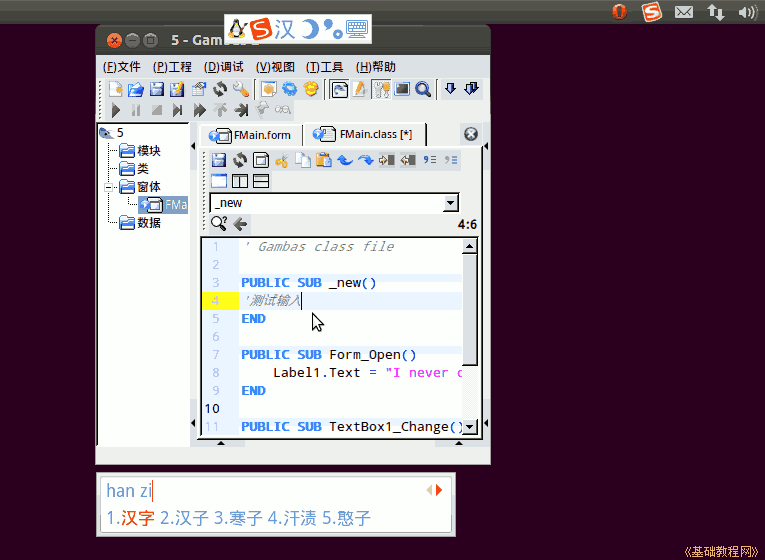765x560 pixels.
Task: Open a project with the folder icon
Action: (136, 89)
